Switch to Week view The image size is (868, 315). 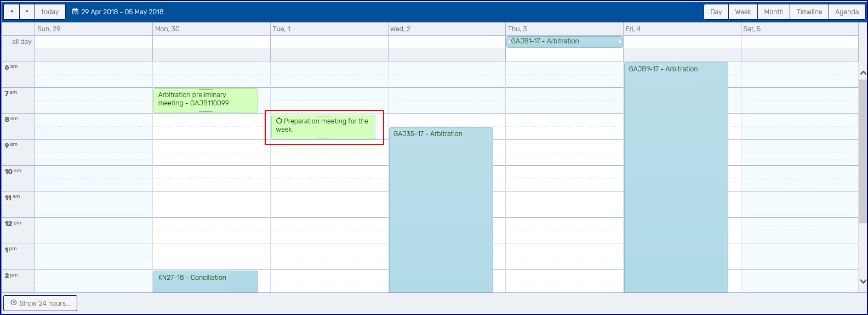coord(743,12)
